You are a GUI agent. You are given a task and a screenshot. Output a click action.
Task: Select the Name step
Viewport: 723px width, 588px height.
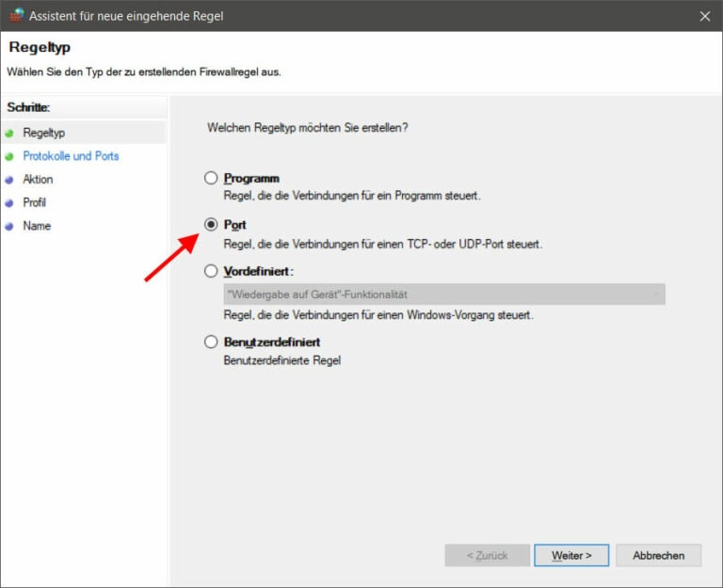click(37, 226)
